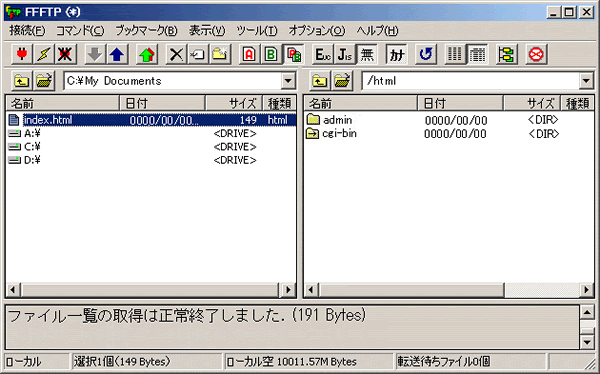Select the A:¥ drive entry
The image size is (600, 374).
pyautogui.click(x=24, y=134)
